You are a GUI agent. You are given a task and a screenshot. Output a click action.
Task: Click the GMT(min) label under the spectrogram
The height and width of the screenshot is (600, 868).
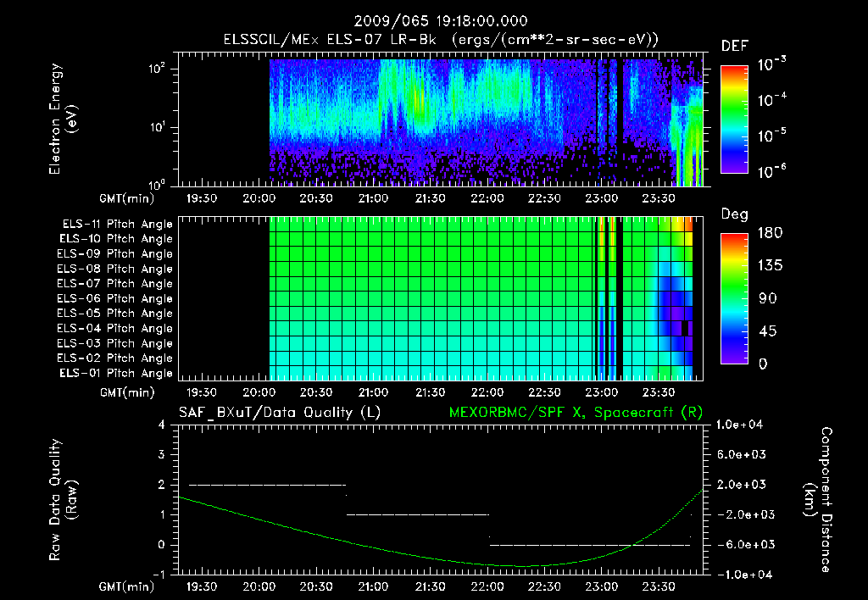[x=127, y=198]
